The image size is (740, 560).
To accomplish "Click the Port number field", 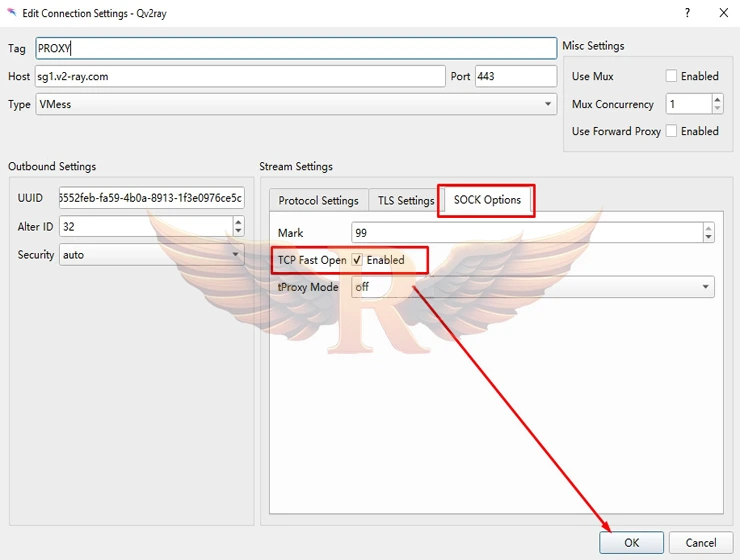I will [x=515, y=76].
